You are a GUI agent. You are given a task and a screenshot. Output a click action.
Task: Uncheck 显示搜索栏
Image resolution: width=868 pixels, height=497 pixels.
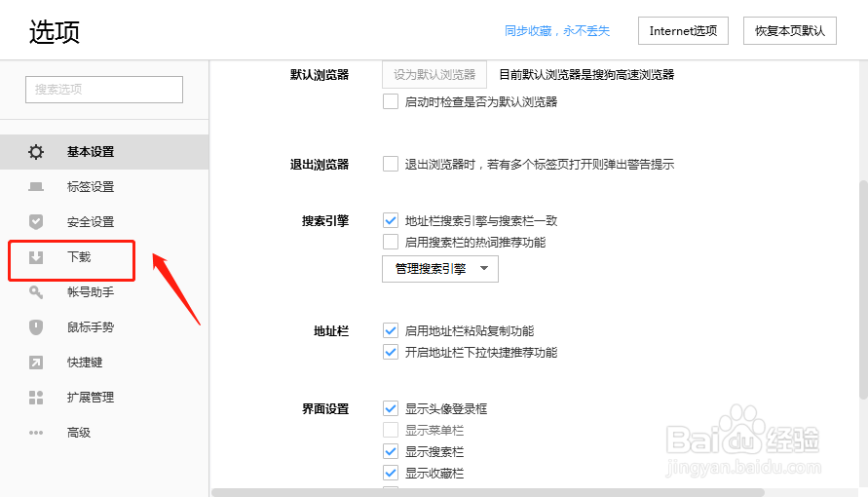click(391, 451)
